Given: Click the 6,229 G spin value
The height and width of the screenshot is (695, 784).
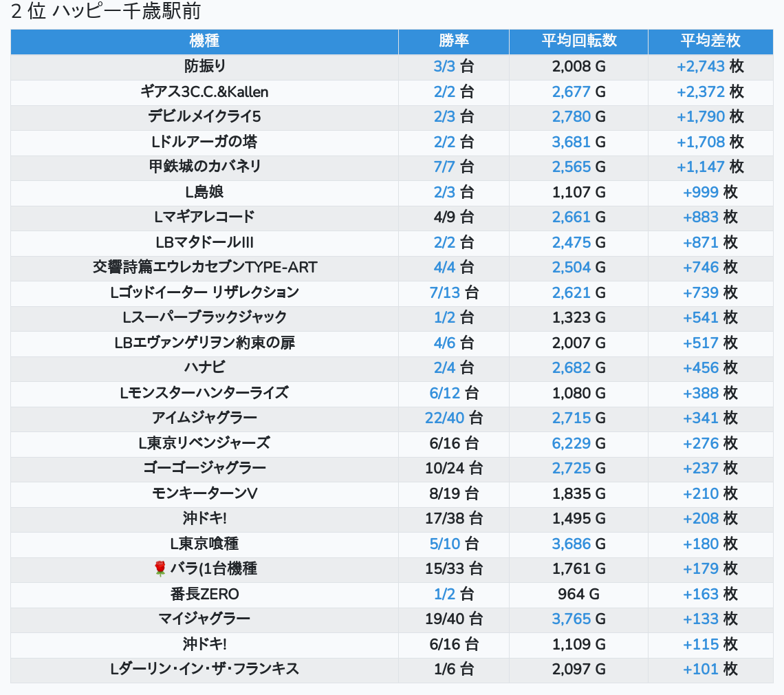Looking at the screenshot, I should 578,443.
